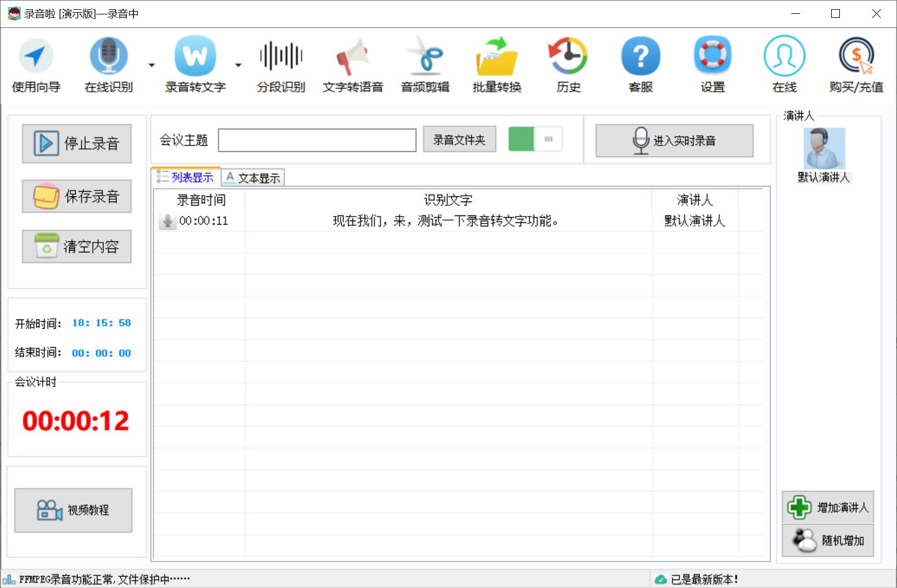Open the 录音转文字 tool
The width and height of the screenshot is (897, 588).
pos(195,65)
